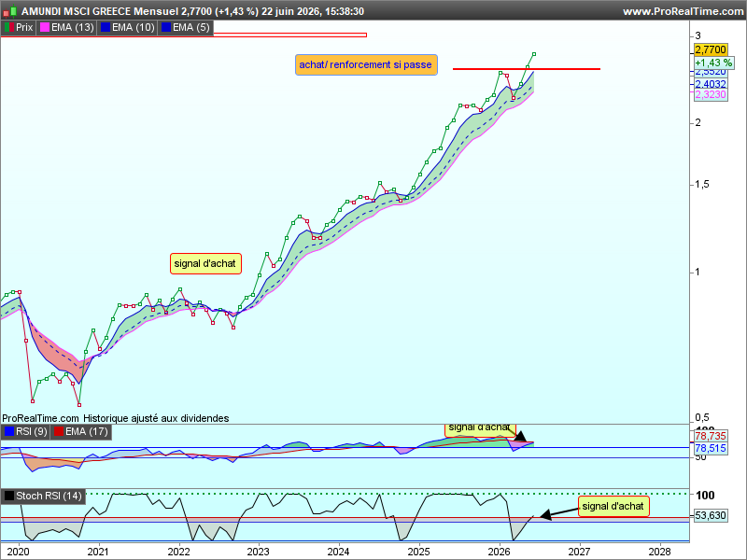This screenshot has width=747, height=560.
Task: Click the 78,735 RSI EMA value label
Action: [711, 436]
